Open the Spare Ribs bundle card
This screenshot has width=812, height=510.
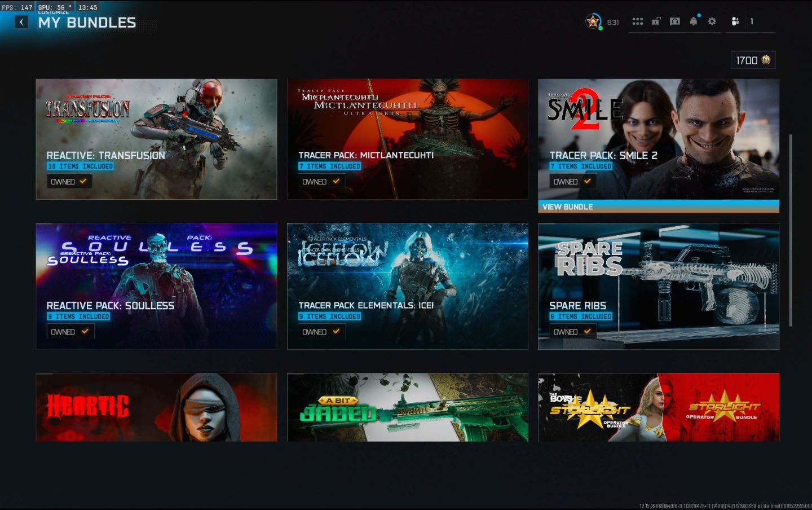(x=659, y=286)
